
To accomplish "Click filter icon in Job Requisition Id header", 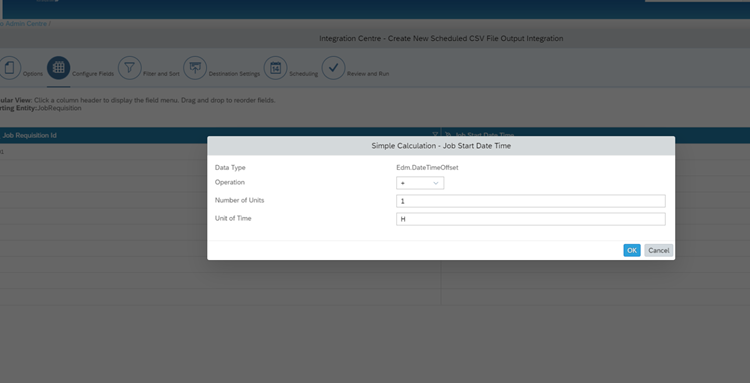I will click(435, 135).
